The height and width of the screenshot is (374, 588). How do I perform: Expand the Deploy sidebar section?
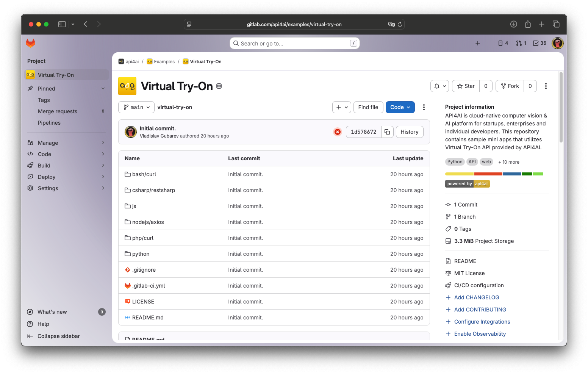[66, 177]
